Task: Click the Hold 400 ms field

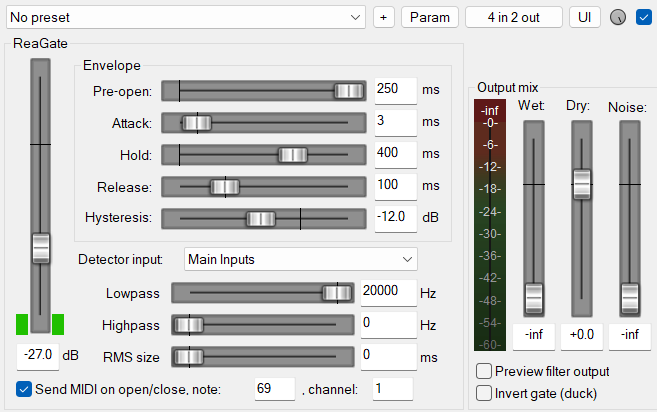Action: click(x=396, y=154)
